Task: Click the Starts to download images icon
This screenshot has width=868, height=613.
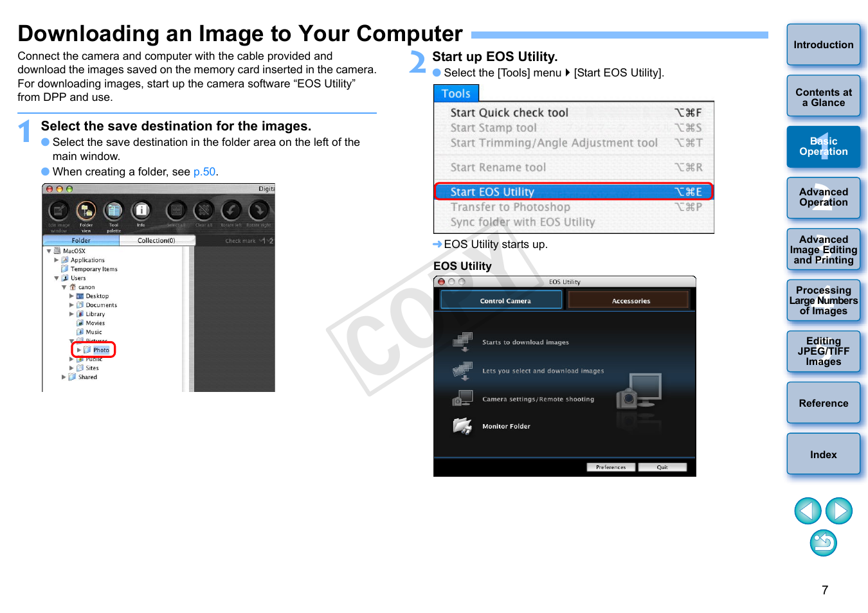Action: coord(463,342)
